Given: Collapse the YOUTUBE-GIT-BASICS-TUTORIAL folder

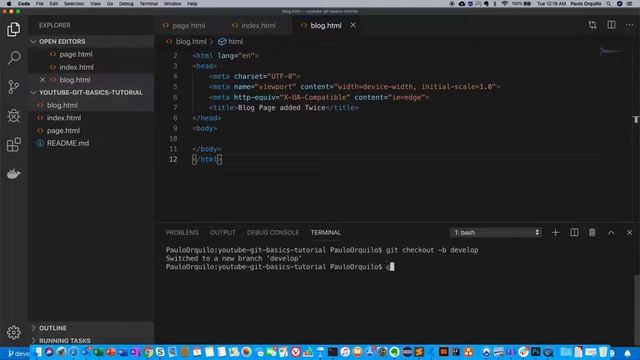Looking at the screenshot, I should click(91, 93).
